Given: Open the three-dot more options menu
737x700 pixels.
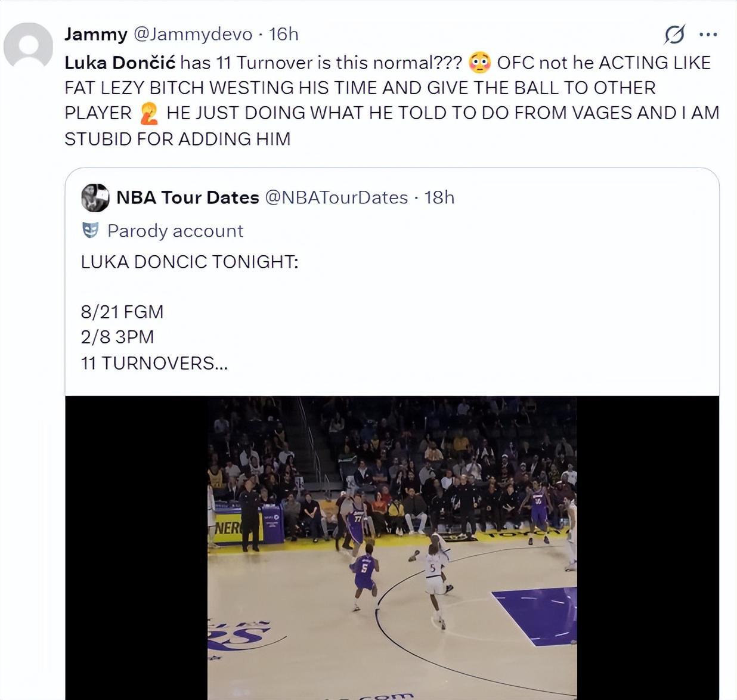Looking at the screenshot, I should tap(708, 35).
